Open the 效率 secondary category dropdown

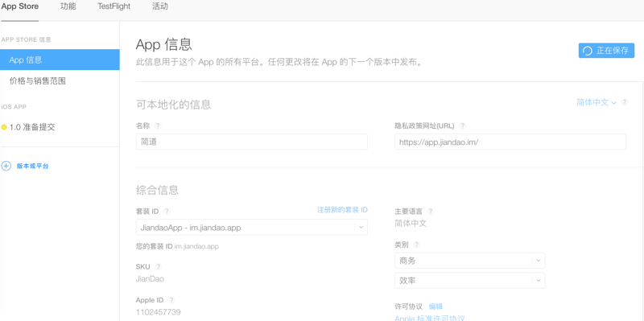point(470,280)
